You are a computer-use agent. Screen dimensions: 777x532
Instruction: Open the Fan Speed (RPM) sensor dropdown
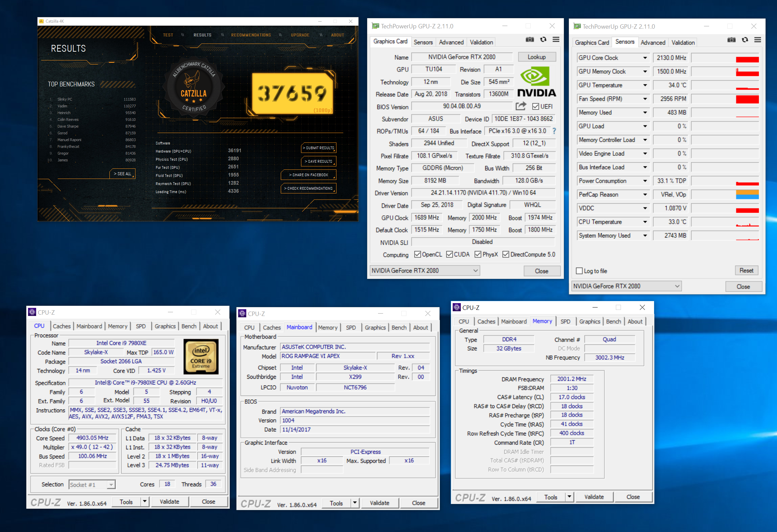tap(645, 99)
